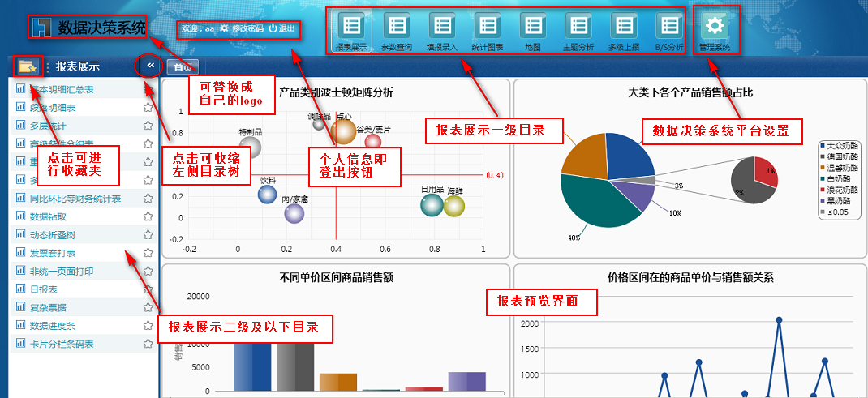The width and height of the screenshot is (868, 398).
Task: Open the 主题分析 module icon
Action: click(x=578, y=25)
